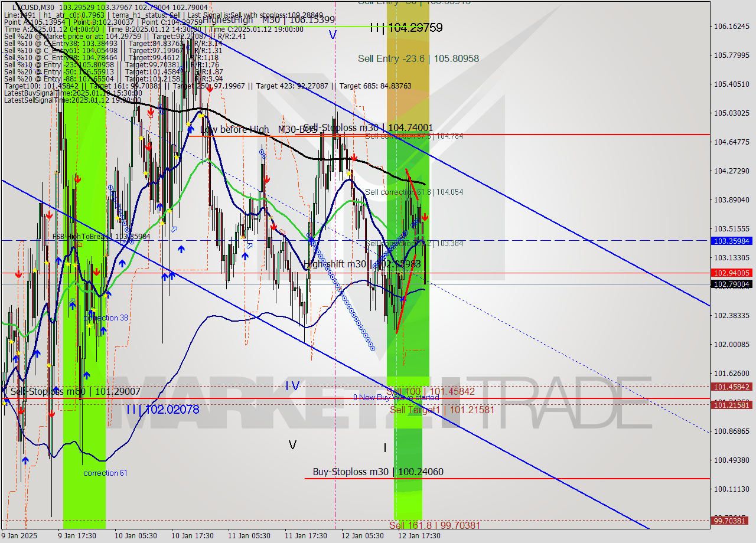The image size is (756, 543).
Task: Click the 101.62600 price axis value
Action: point(731,374)
